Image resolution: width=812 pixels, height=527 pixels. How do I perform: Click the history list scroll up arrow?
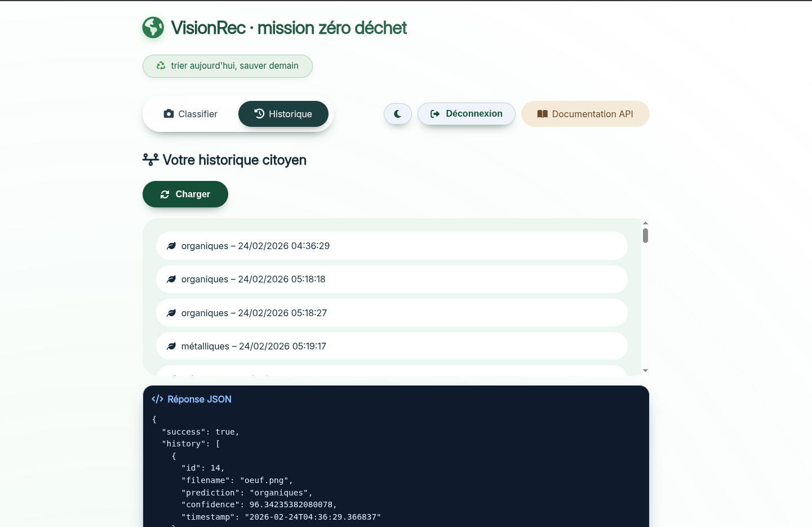tap(646, 223)
